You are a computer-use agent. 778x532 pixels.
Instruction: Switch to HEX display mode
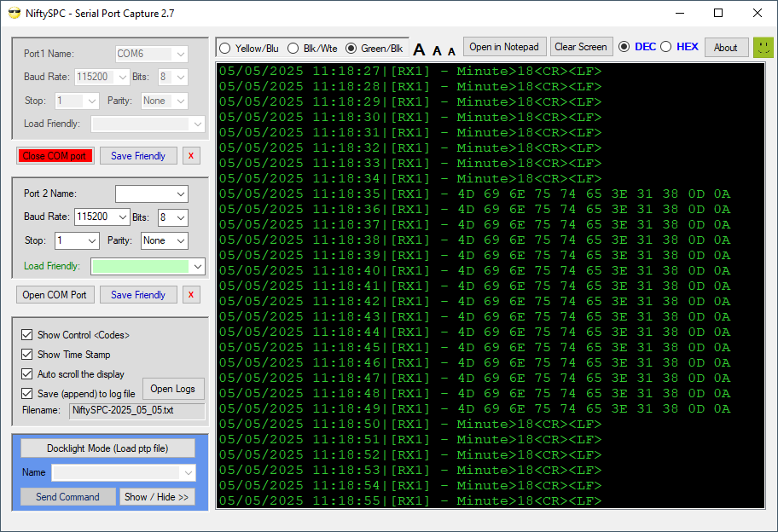pyautogui.click(x=679, y=47)
